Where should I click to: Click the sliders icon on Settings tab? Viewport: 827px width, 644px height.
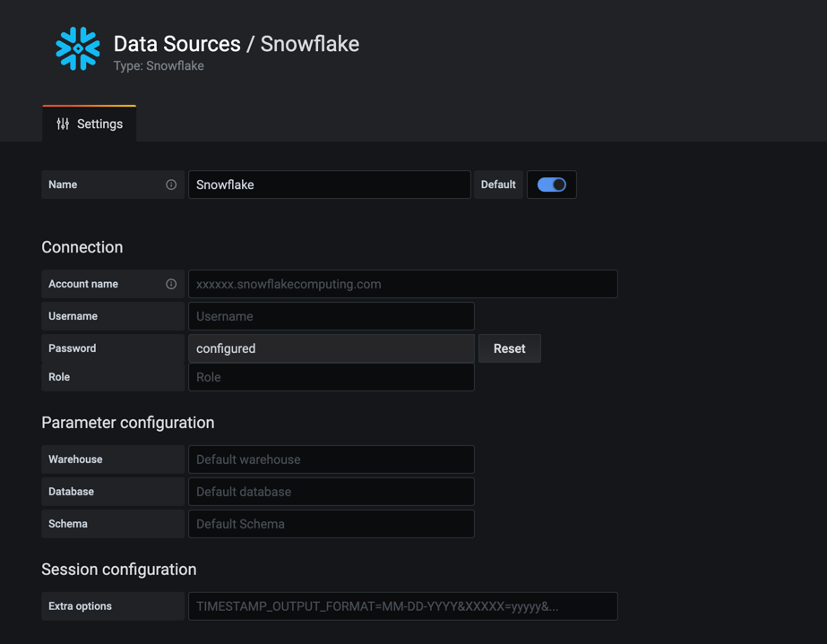(x=63, y=124)
